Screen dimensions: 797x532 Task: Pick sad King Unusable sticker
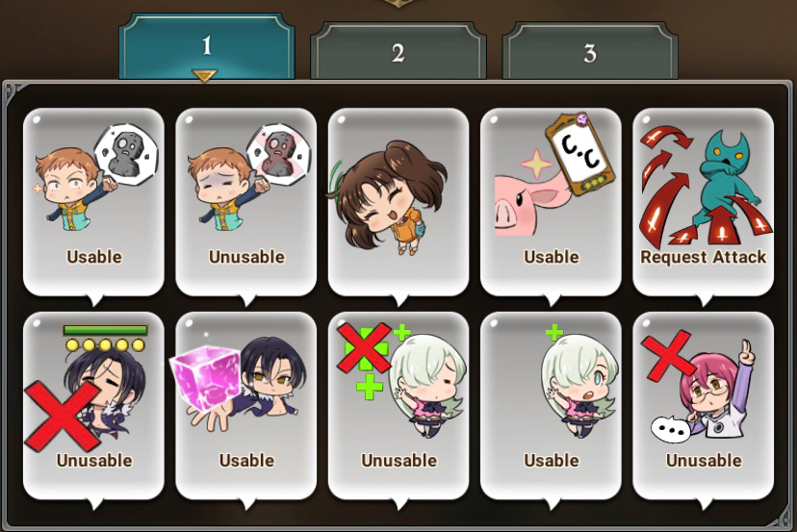point(246,202)
